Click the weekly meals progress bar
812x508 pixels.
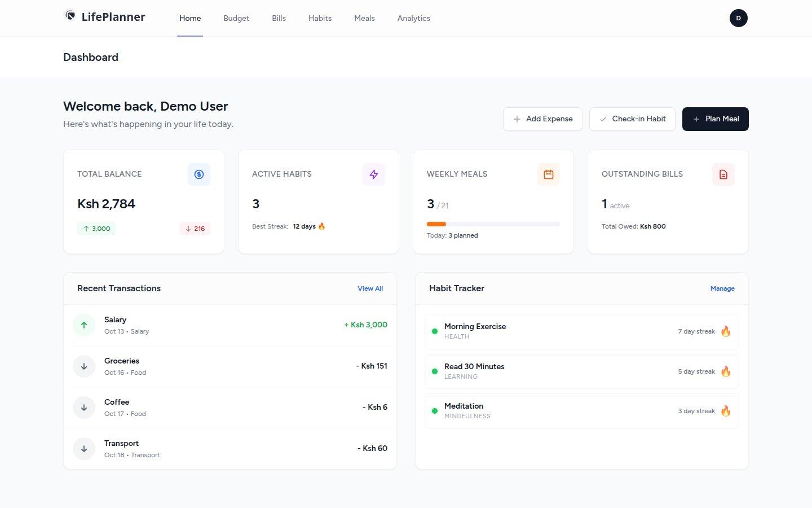coord(493,224)
